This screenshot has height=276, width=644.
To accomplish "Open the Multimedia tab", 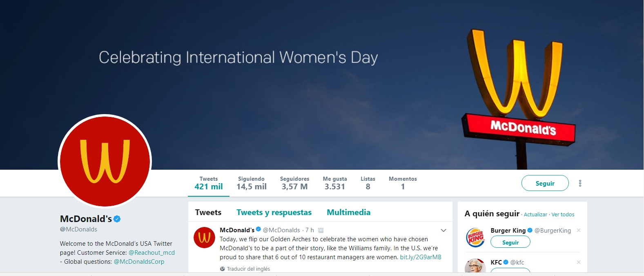I will [348, 213].
